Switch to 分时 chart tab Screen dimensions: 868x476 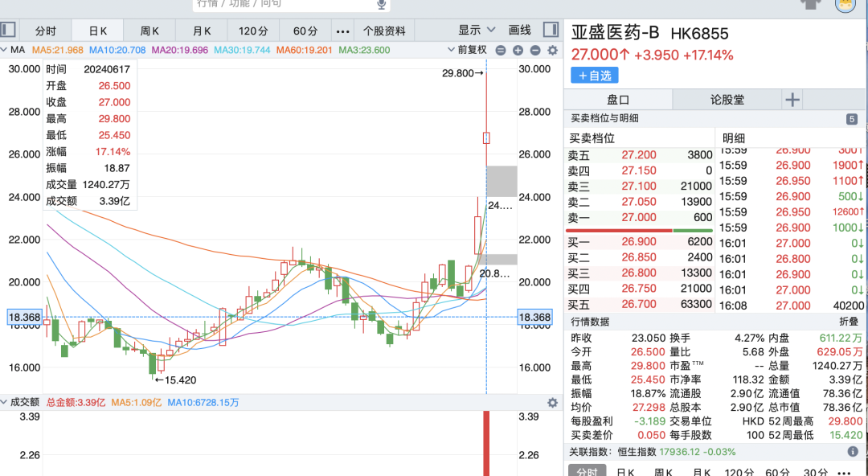click(45, 31)
